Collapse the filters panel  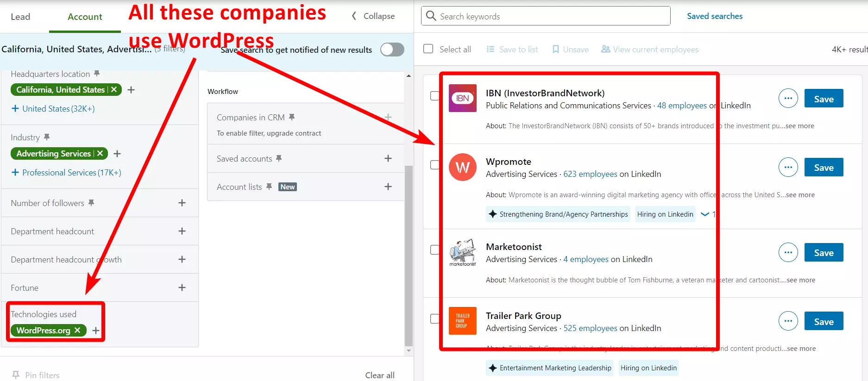373,16
